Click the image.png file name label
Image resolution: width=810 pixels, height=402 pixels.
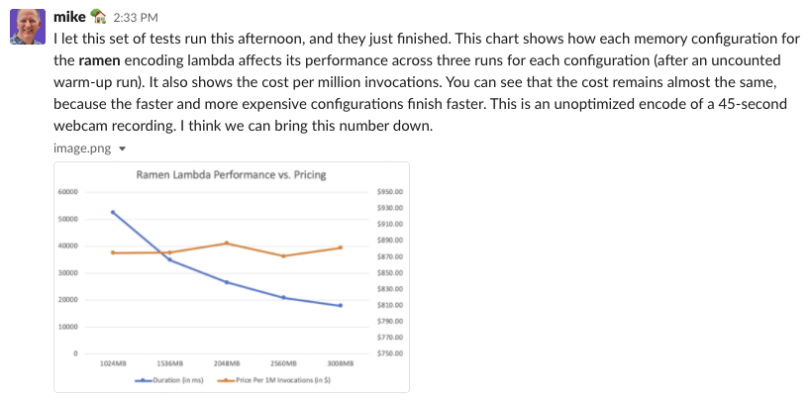coord(84,147)
